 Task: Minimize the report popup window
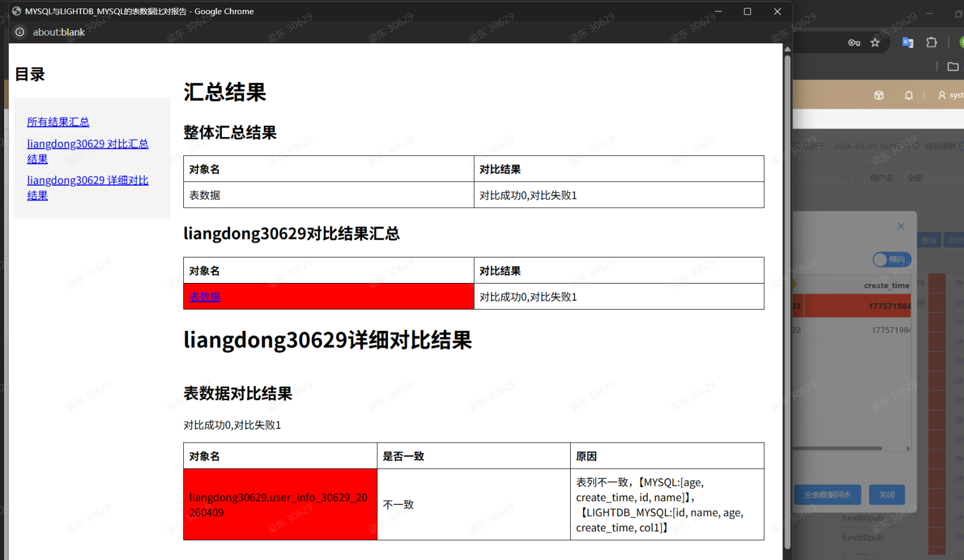tap(718, 11)
